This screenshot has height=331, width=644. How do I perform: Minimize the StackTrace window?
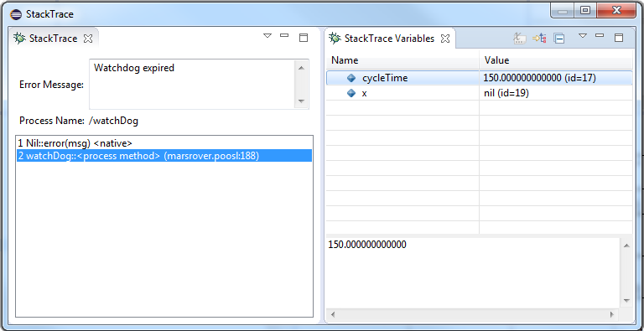pos(563,12)
